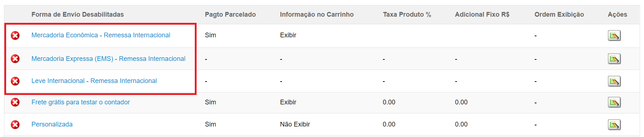Open Frete grátis para testar o contador link
Image resolution: width=644 pixels, height=137 pixels.
(81, 102)
